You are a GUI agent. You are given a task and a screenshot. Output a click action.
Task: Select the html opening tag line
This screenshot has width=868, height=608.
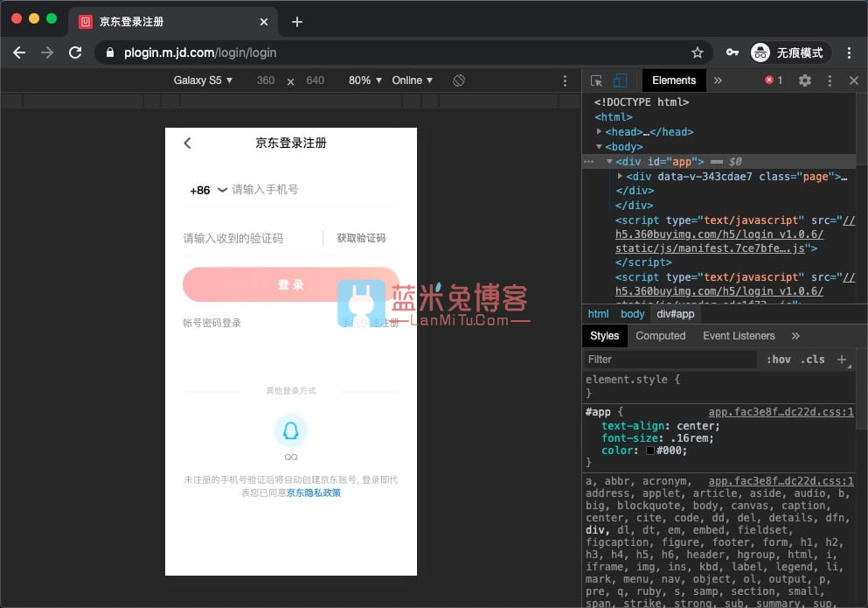tap(614, 117)
